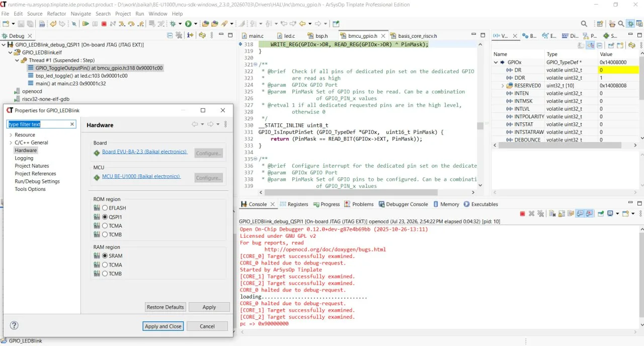This screenshot has width=644, height=346.
Task: Click the magnifier search icon beside Open Perspective
Action: [584, 24]
